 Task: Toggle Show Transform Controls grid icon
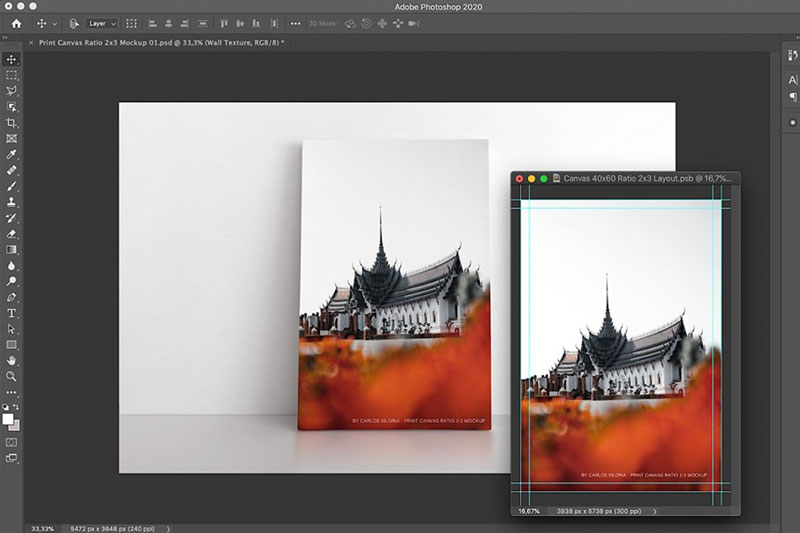click(132, 23)
